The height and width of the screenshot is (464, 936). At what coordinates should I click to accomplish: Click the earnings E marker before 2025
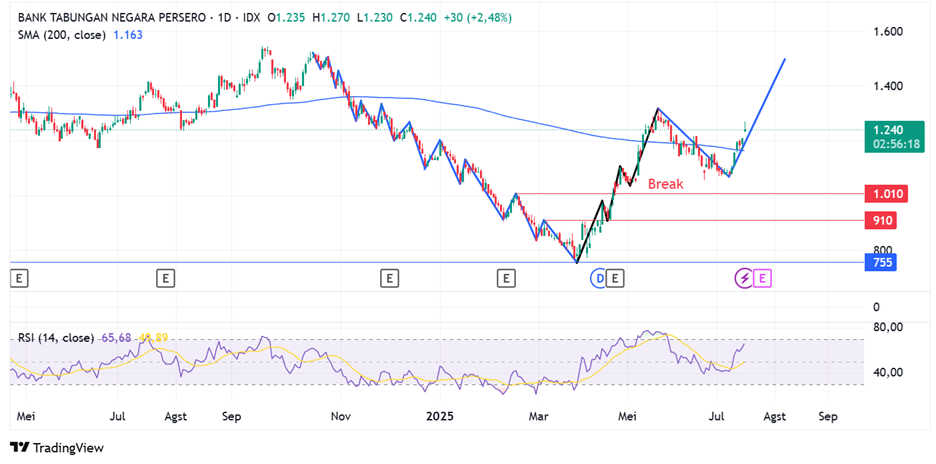(x=389, y=278)
